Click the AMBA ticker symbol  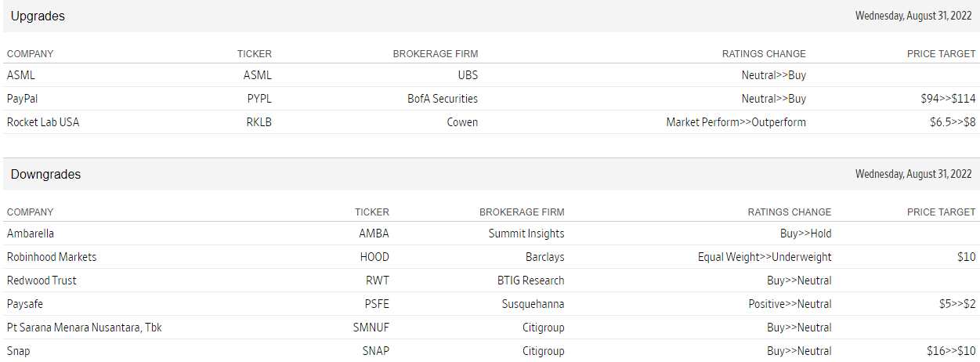pos(374,233)
